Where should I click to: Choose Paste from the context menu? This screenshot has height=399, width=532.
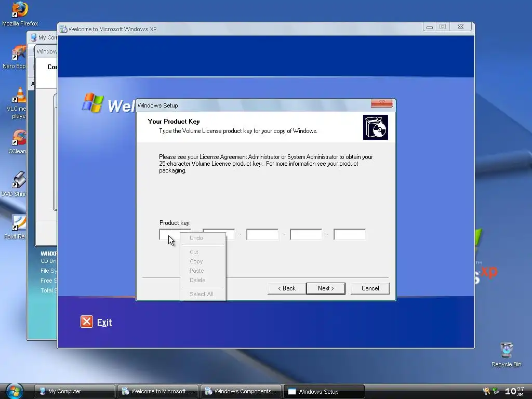[x=203, y=271]
